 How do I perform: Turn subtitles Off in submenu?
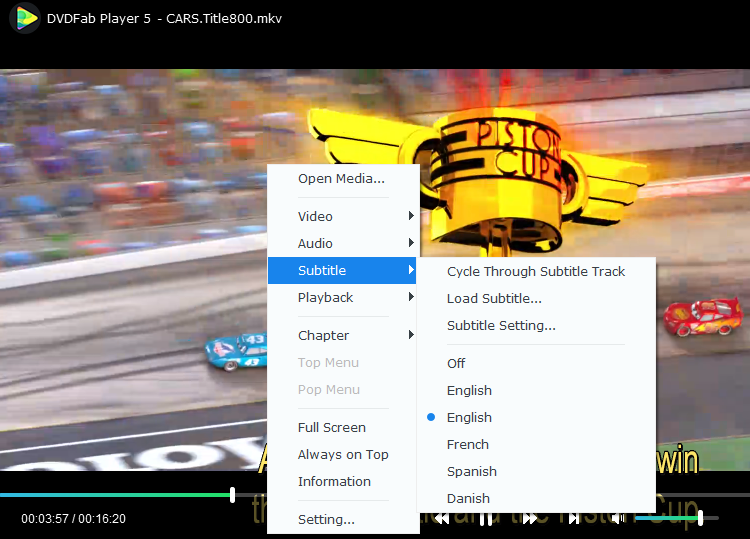tap(456, 363)
